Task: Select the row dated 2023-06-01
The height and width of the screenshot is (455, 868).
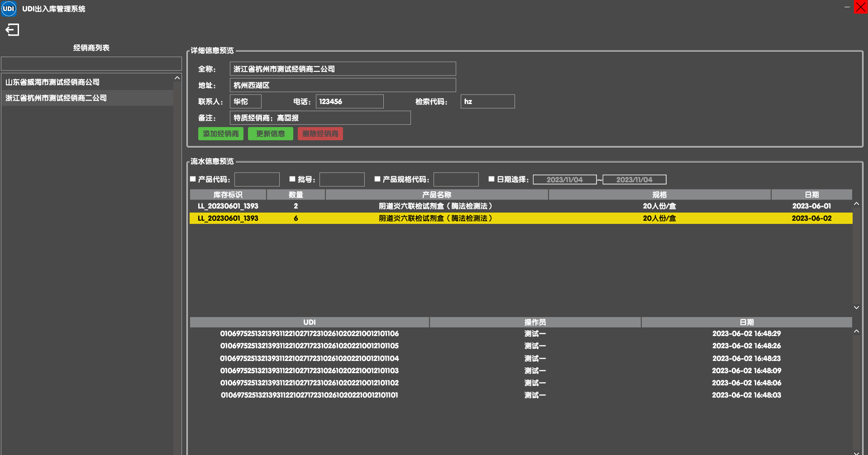Action: pyautogui.click(x=521, y=206)
